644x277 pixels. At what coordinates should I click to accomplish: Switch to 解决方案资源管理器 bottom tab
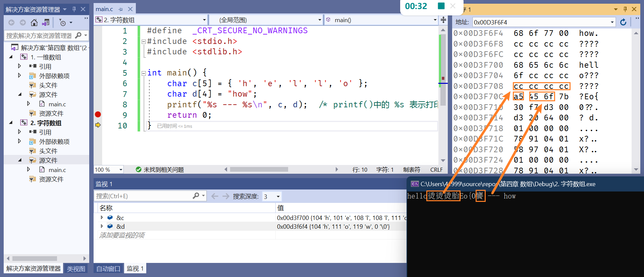click(x=33, y=269)
